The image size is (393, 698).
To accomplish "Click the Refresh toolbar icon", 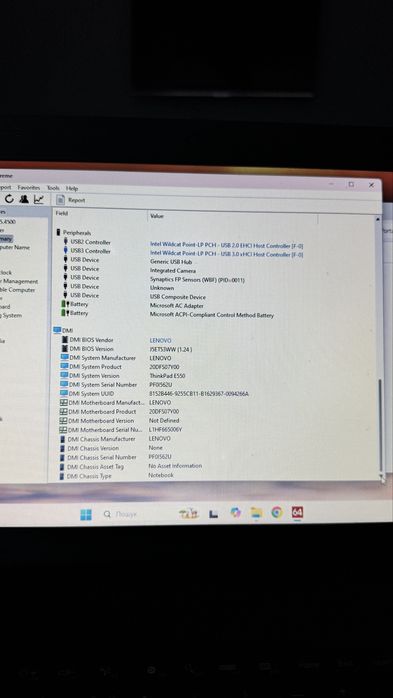I will click(x=9, y=199).
